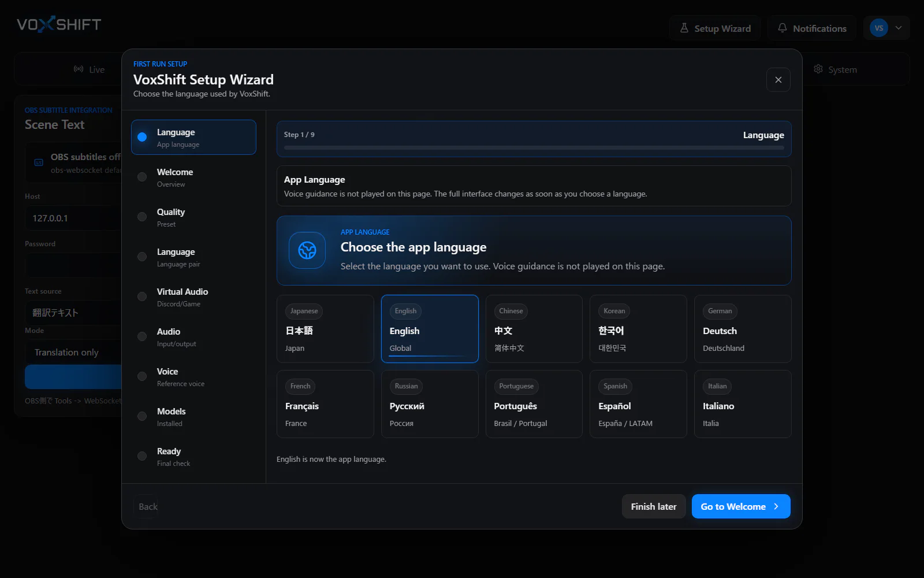The image size is (924, 578).
Task: Choose Español language card
Action: point(638,404)
